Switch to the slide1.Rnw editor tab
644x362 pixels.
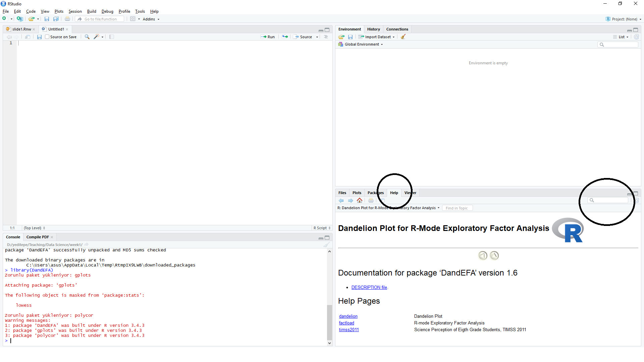click(21, 29)
